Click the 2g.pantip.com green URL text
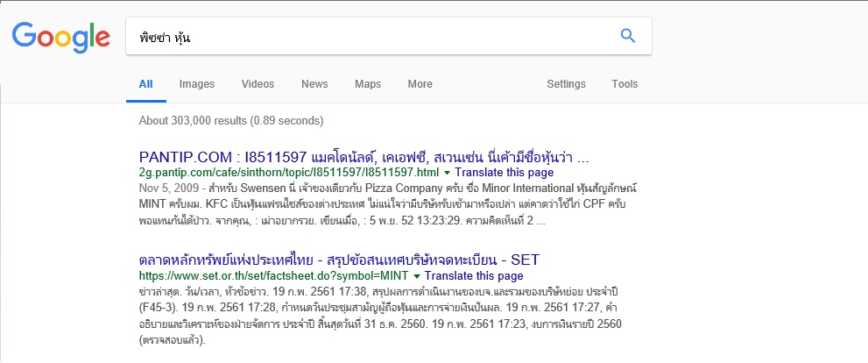The width and height of the screenshot is (868, 363). (x=290, y=173)
